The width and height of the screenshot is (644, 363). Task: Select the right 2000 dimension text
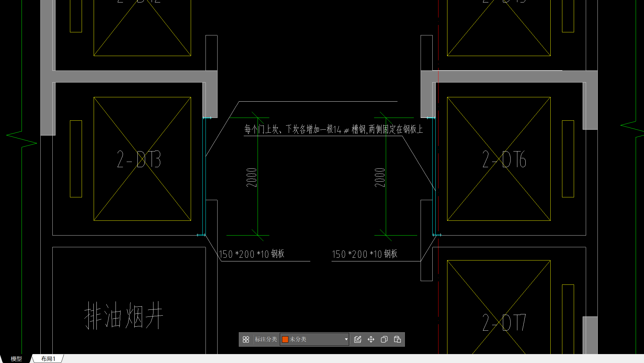pyautogui.click(x=380, y=178)
